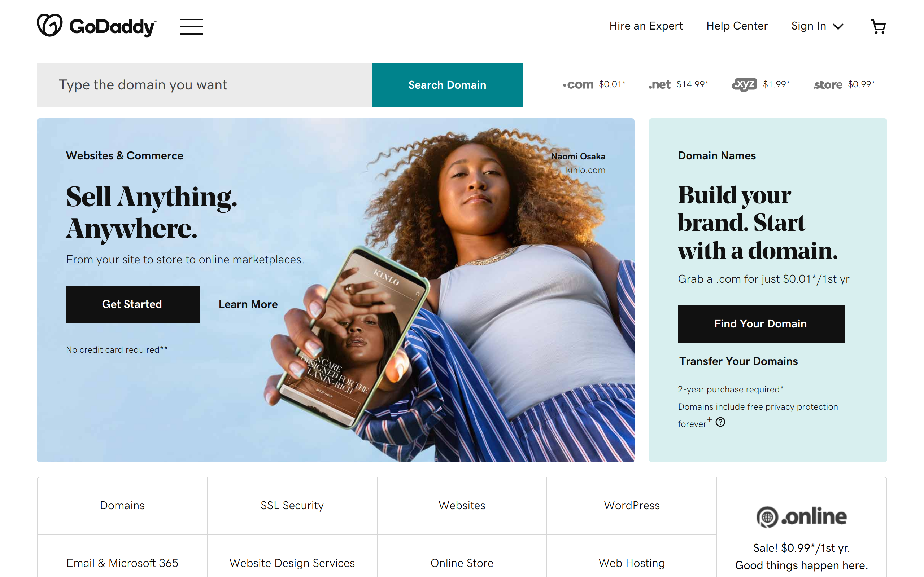
Task: Click the Find Your Domain button
Action: (x=760, y=323)
